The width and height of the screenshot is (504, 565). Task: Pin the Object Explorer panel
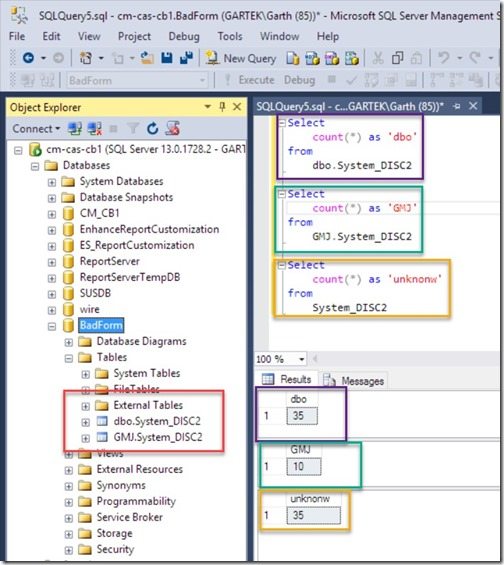(222, 106)
